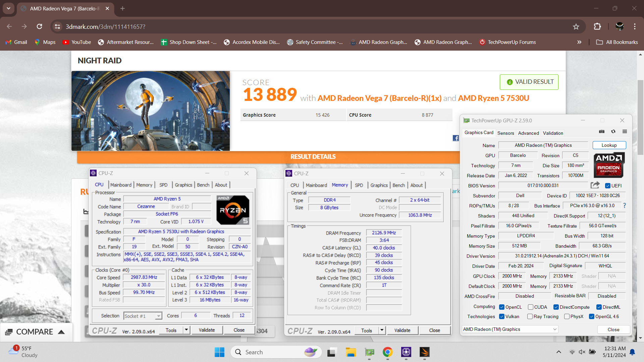Click Bus Interface question mark in GPU-Z

[x=625, y=205]
